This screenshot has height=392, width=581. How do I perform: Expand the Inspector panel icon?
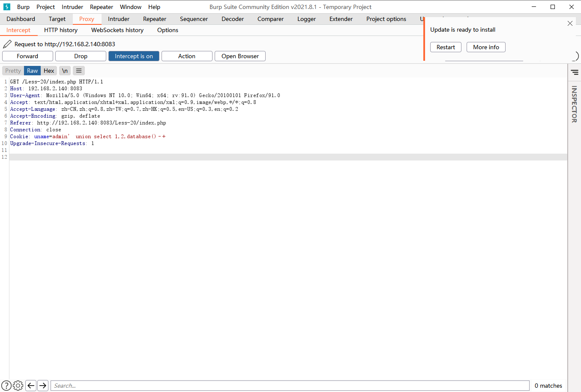(x=575, y=72)
